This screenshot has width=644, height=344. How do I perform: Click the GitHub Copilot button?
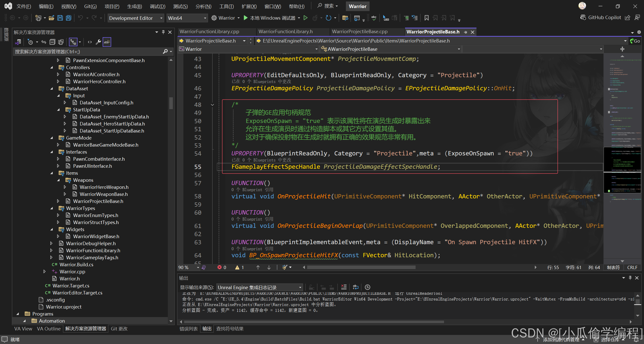point(601,17)
